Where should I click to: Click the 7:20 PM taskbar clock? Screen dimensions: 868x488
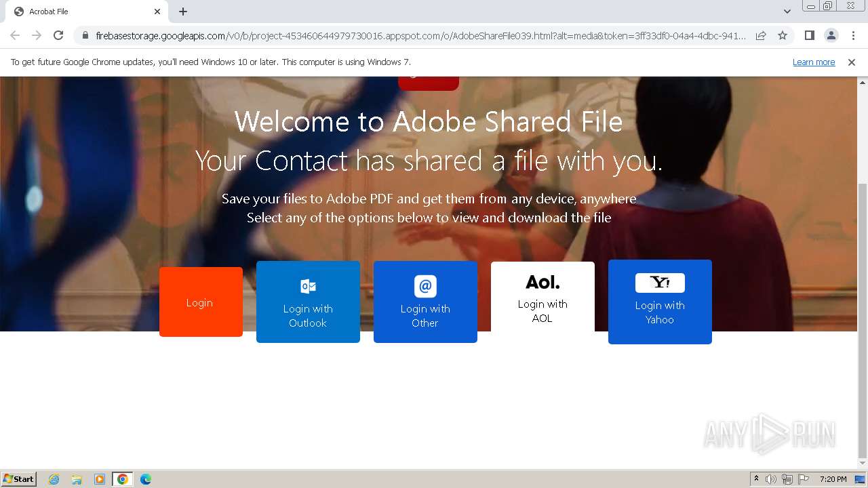(833, 479)
